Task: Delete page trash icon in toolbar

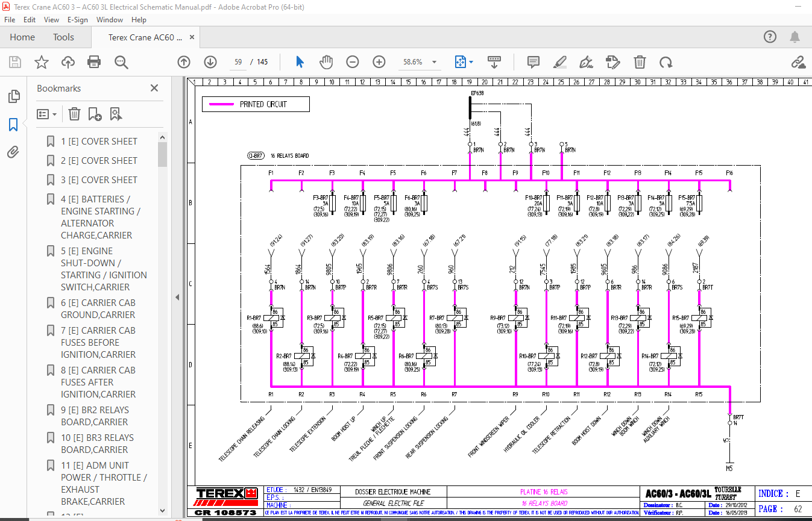Action: click(640, 61)
